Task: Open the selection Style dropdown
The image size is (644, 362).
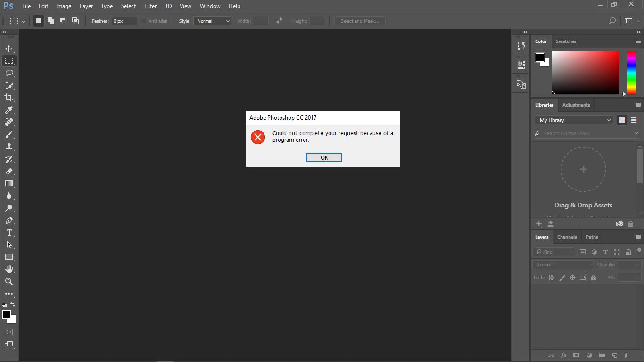Action: pos(212,21)
